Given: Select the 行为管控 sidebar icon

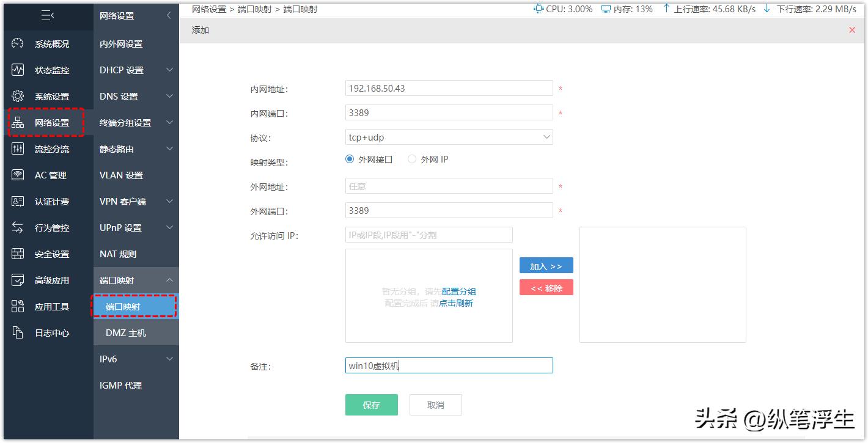Looking at the screenshot, I should (x=49, y=227).
